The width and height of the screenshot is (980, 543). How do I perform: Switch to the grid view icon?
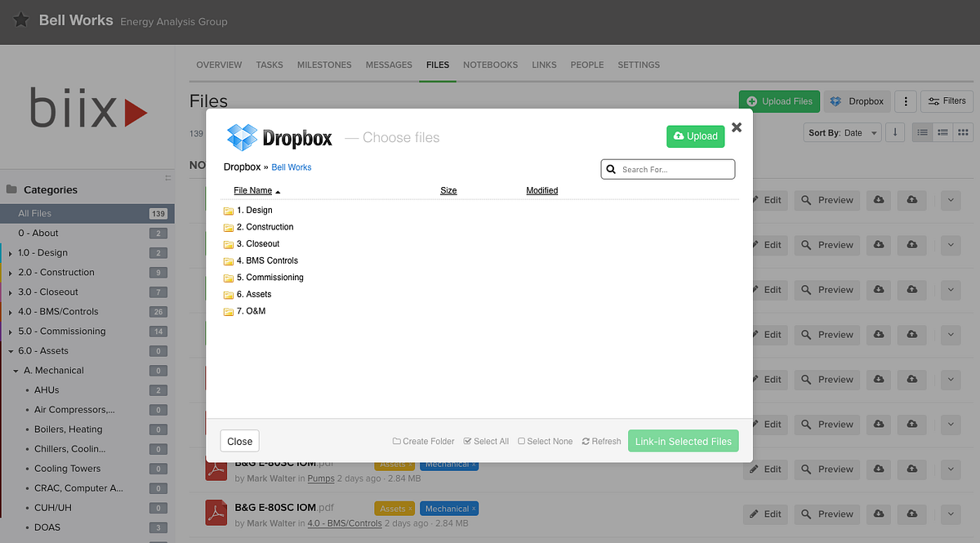click(x=963, y=132)
